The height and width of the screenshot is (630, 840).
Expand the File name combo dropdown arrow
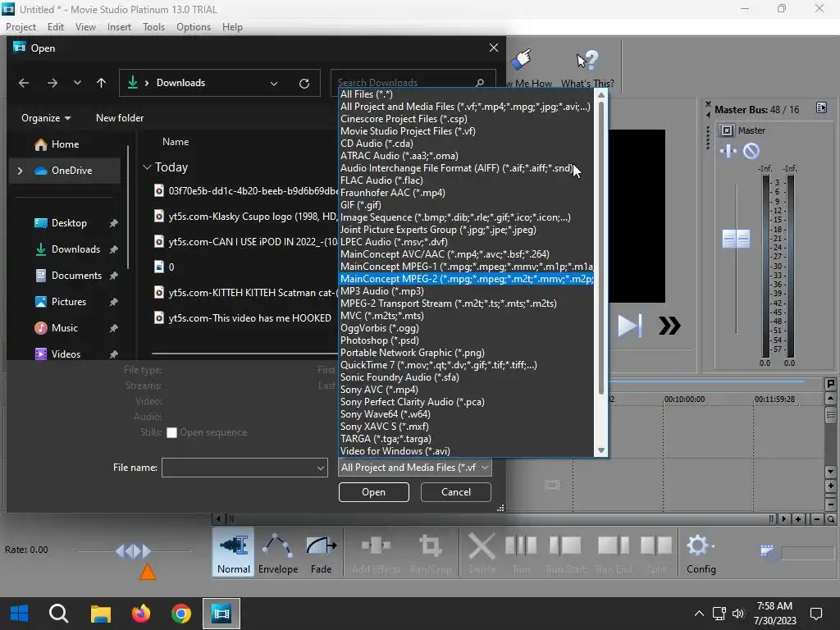click(x=321, y=468)
